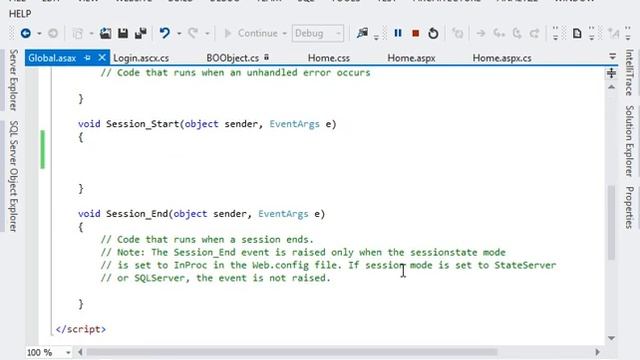
Task: Open the Solution Explorer side panel
Action: [629, 141]
